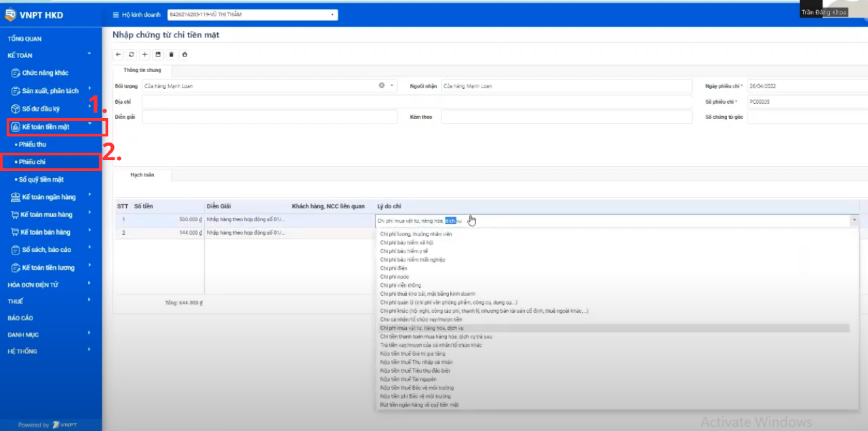Save the voucher using the floppy disk icon
868x431 pixels.
tap(158, 54)
